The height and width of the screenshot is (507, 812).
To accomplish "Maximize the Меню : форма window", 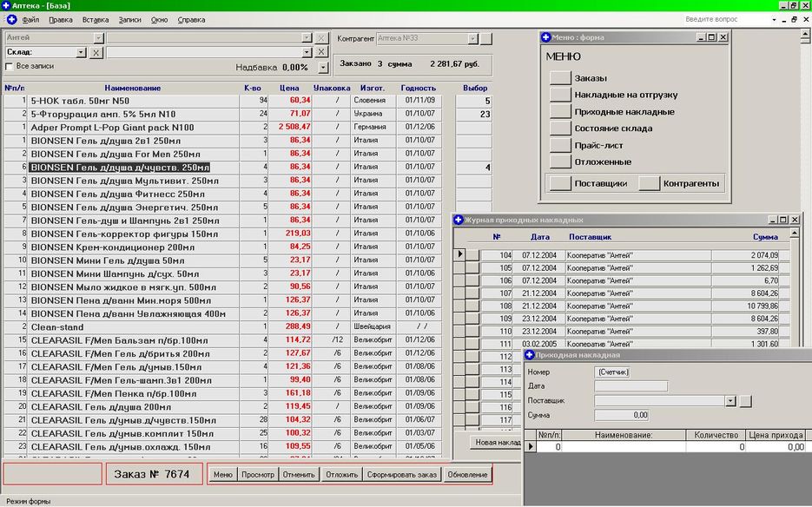I will click(x=711, y=37).
